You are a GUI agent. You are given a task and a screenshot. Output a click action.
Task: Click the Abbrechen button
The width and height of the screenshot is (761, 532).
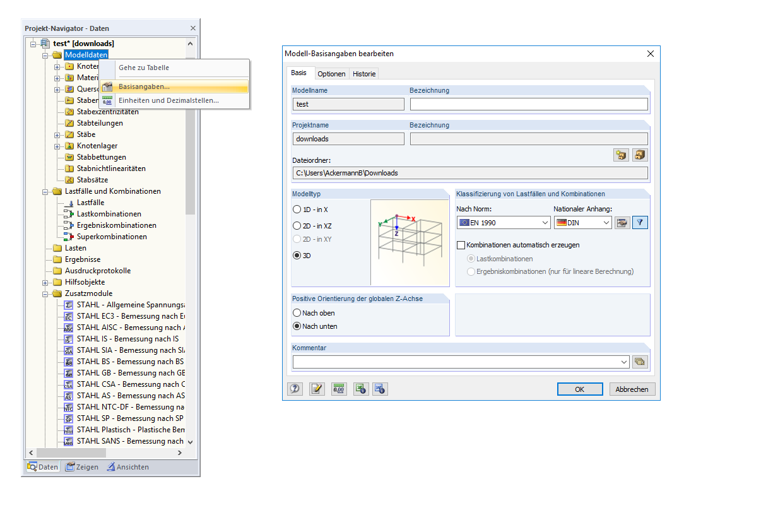click(x=632, y=389)
